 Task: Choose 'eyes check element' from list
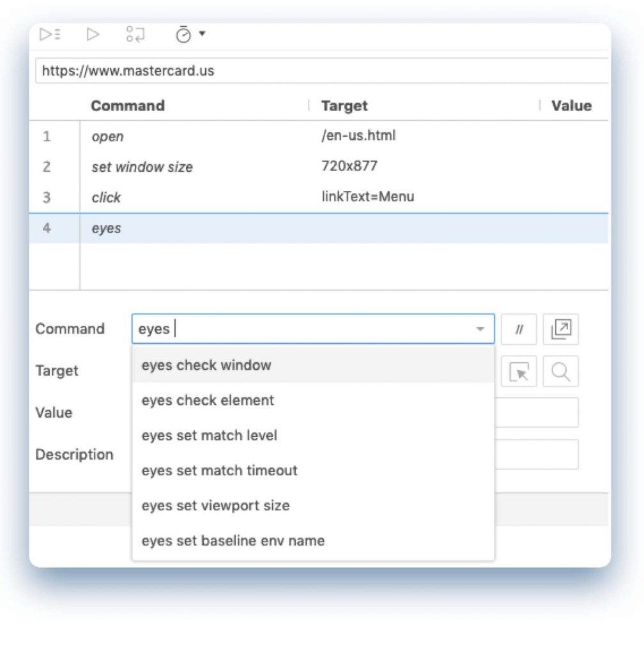point(208,400)
